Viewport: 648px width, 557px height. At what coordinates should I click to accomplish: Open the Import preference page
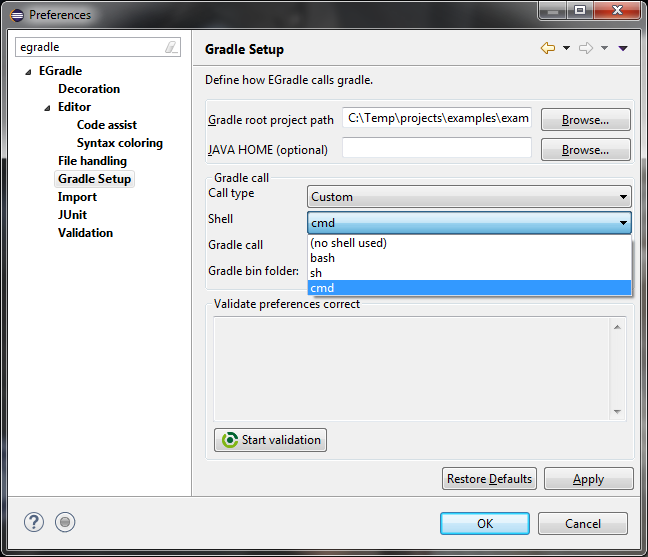tap(77, 197)
